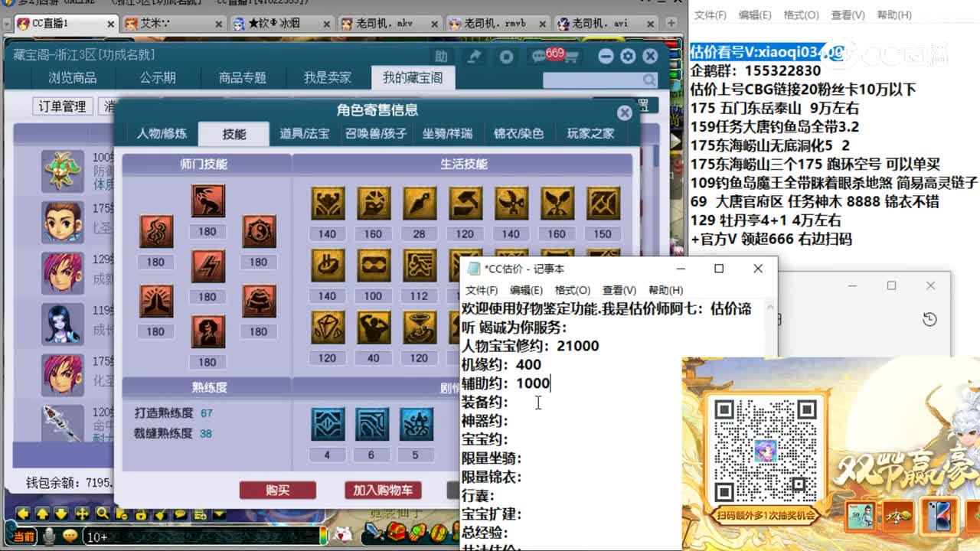980x551 pixels.
Task: Click the life skill icon valued 100
Action: click(x=373, y=266)
